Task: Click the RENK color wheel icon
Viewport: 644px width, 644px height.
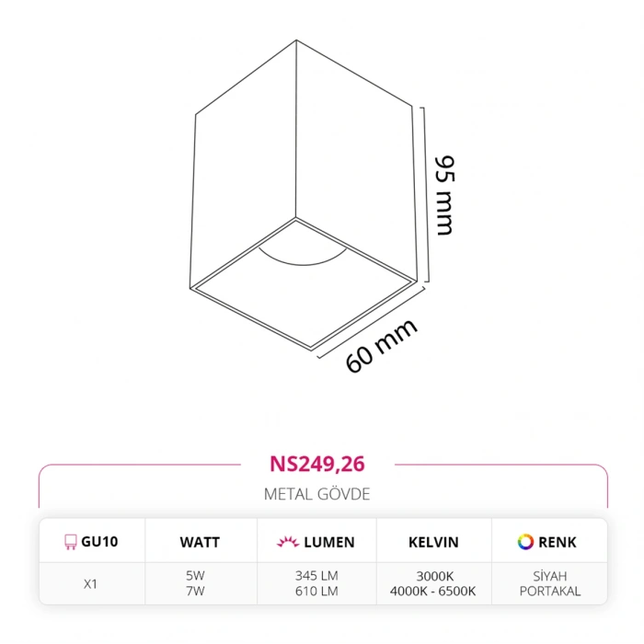Action: [526, 542]
